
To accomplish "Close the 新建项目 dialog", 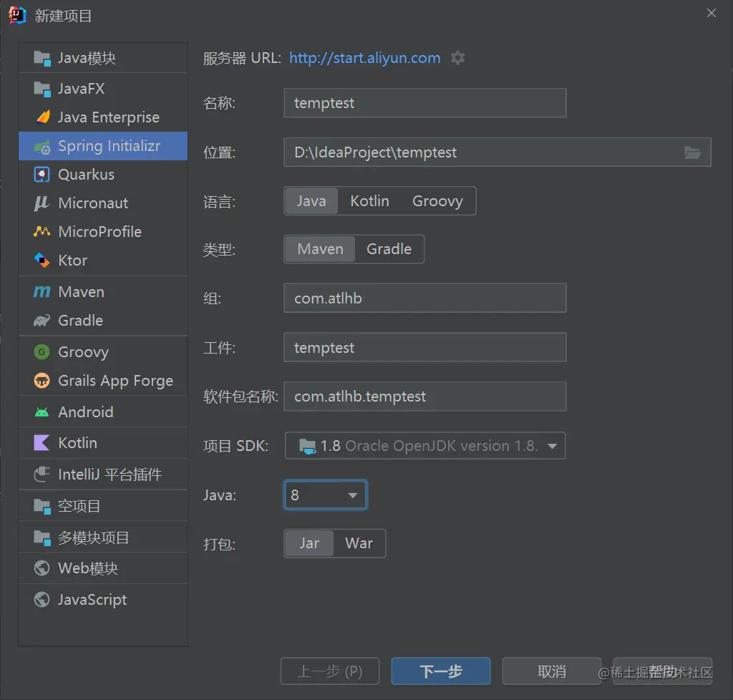I will point(711,13).
